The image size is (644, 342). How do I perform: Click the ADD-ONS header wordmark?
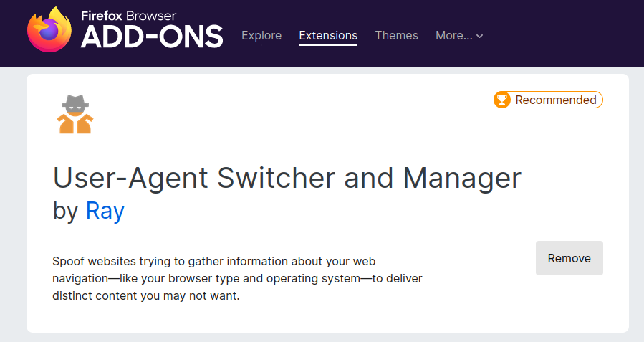click(152, 37)
